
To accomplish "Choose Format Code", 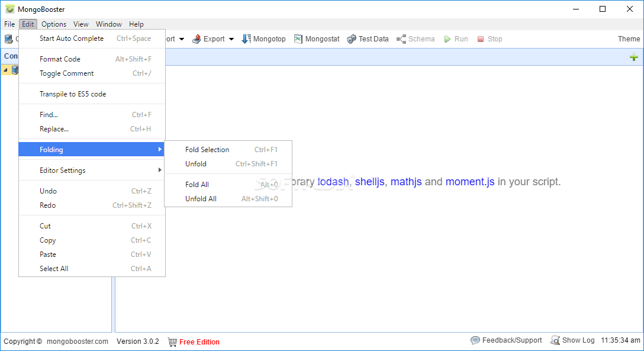I will pyautogui.click(x=92, y=59).
